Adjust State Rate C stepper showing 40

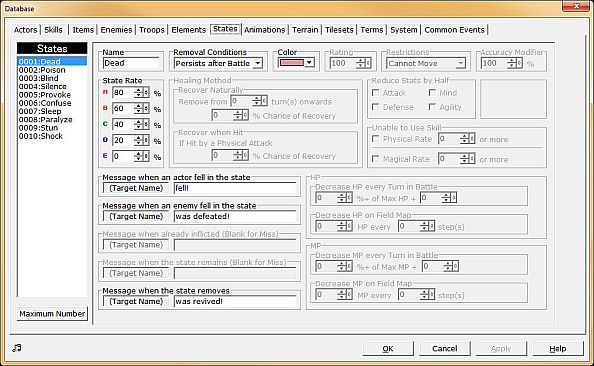(141, 124)
